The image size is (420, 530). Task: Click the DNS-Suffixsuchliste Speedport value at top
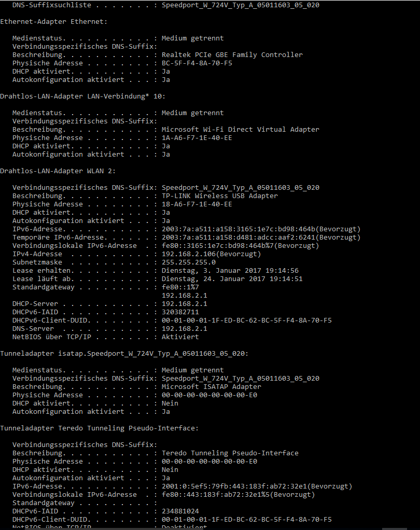click(x=240, y=5)
